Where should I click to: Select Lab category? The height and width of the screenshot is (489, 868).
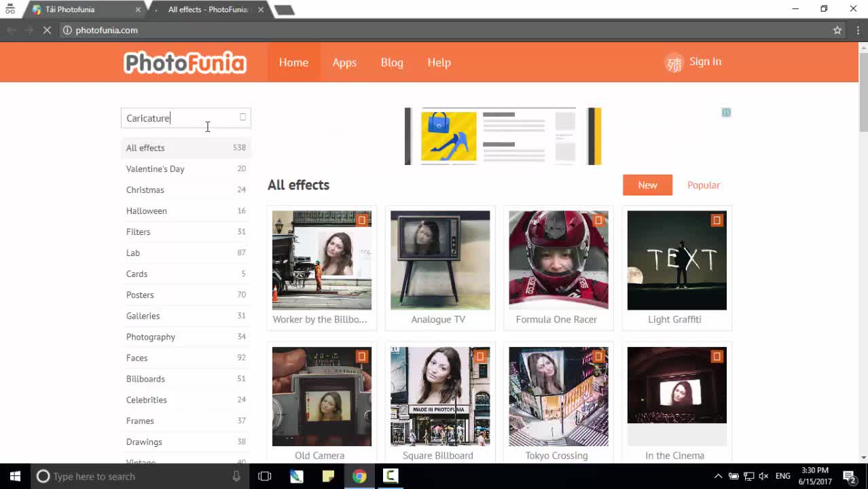click(x=186, y=253)
